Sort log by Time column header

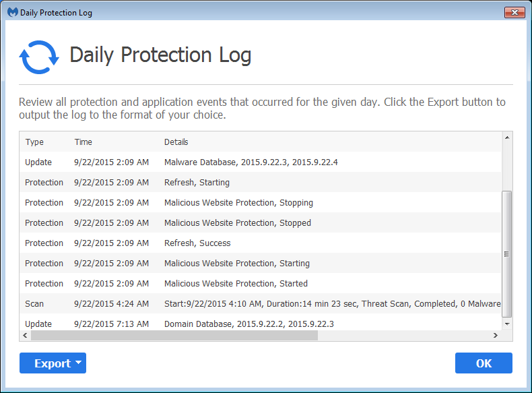click(x=84, y=142)
